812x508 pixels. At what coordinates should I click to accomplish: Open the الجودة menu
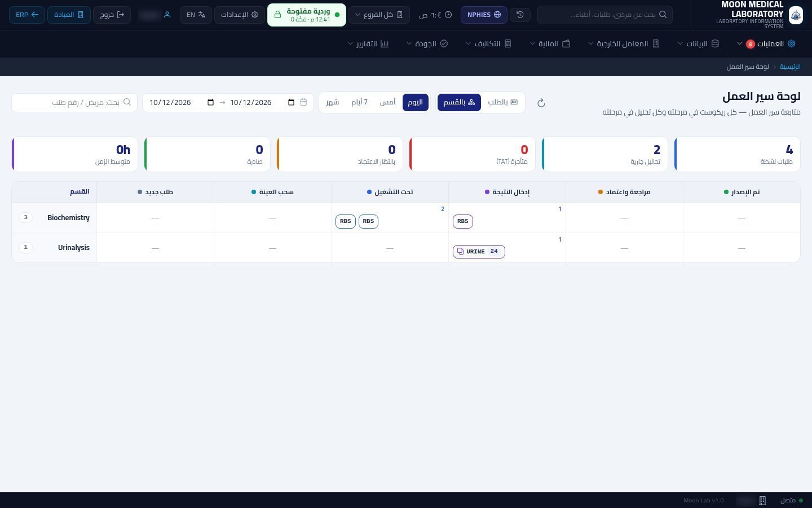tap(427, 43)
